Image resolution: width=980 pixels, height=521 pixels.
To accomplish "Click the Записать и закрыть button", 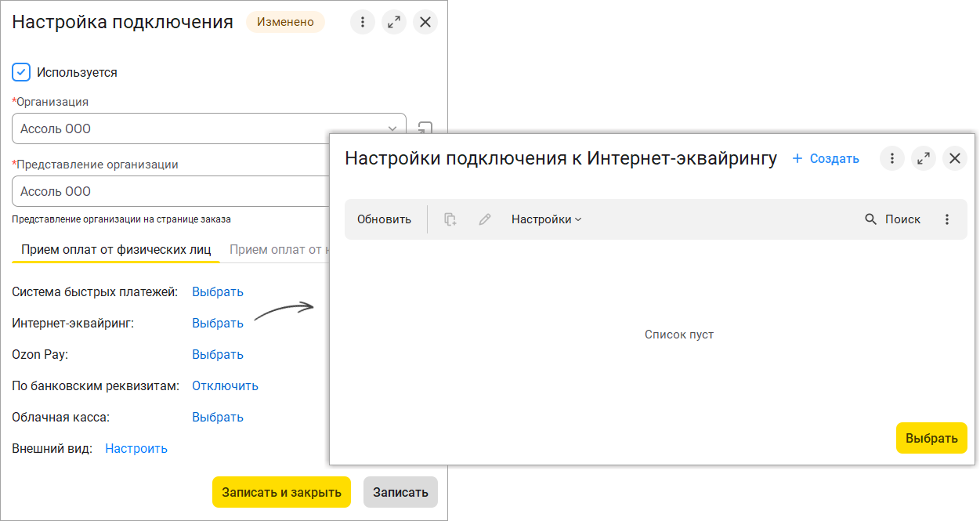I will [x=281, y=492].
